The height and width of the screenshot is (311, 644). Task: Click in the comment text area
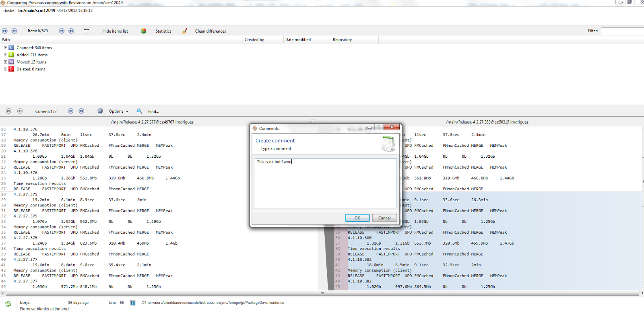[x=326, y=183]
